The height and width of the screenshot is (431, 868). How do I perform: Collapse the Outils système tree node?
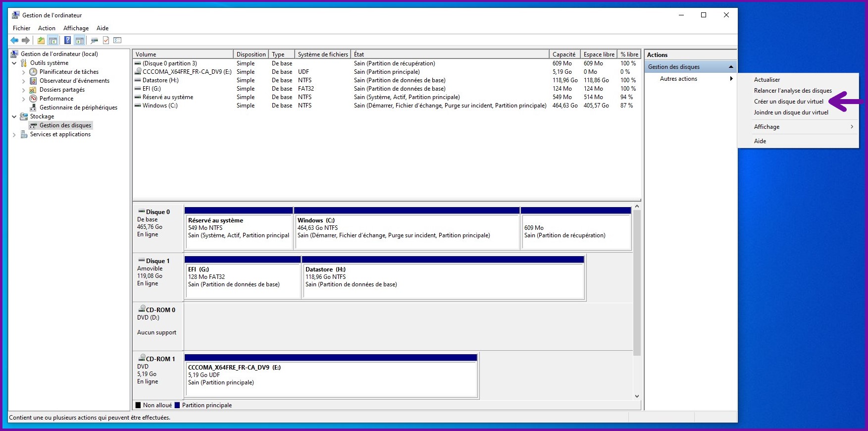tap(14, 63)
